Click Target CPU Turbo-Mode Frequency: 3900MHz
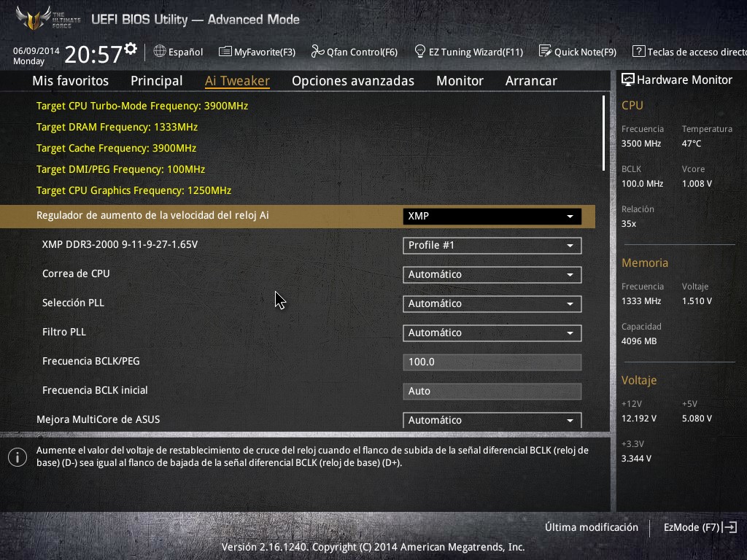The image size is (747, 560). pos(142,106)
